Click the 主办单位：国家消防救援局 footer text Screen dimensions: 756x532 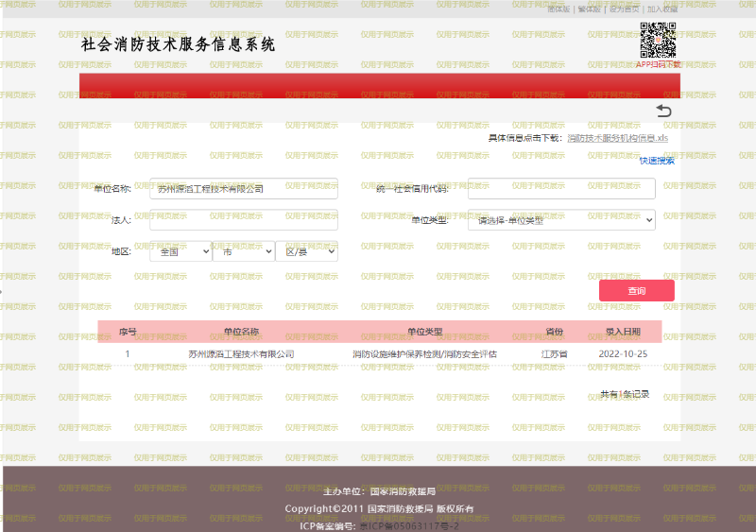tap(380, 491)
